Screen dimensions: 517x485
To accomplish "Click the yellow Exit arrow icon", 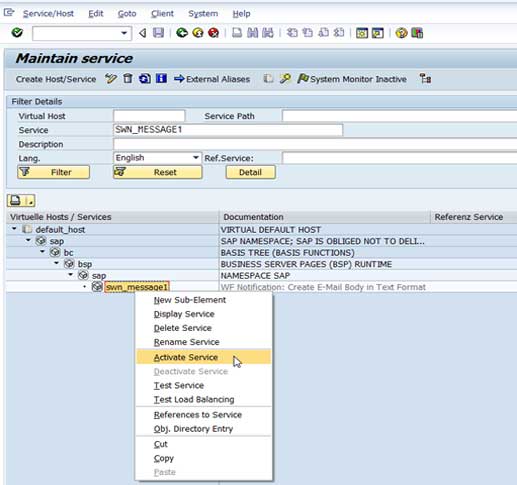I will point(198,33).
